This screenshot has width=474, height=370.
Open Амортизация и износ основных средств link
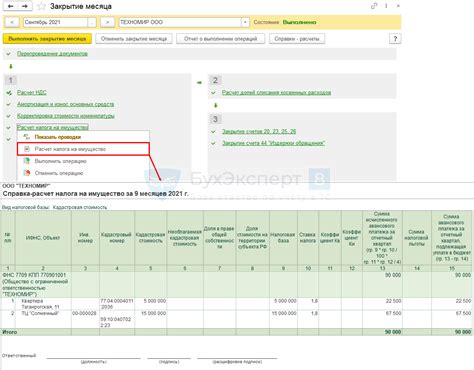(66, 104)
